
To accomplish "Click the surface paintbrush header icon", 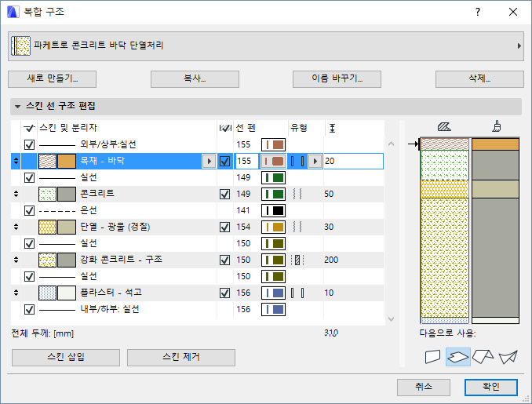I will [x=497, y=126].
